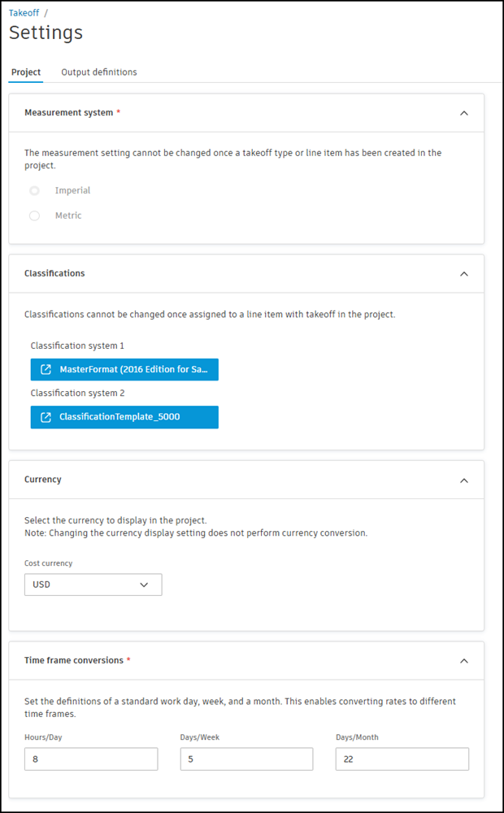Click the Measurement system section header
Viewport: 504px width, 813px height.
pos(69,113)
